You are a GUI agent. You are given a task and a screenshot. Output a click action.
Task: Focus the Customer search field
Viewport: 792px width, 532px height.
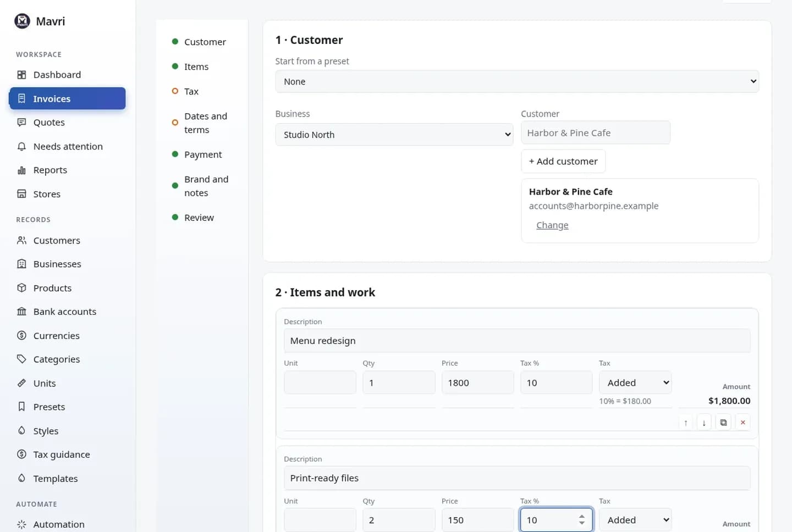point(596,132)
